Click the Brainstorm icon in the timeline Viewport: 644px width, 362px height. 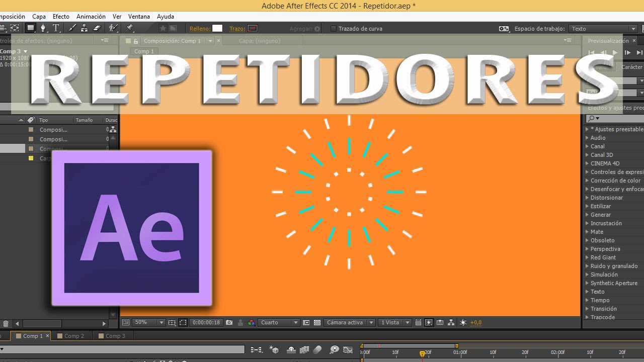[334, 349]
